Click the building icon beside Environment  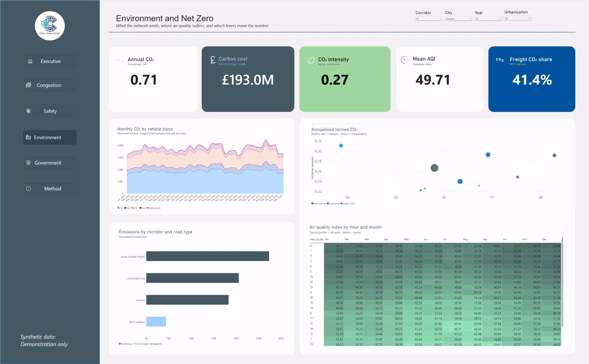[29, 137]
